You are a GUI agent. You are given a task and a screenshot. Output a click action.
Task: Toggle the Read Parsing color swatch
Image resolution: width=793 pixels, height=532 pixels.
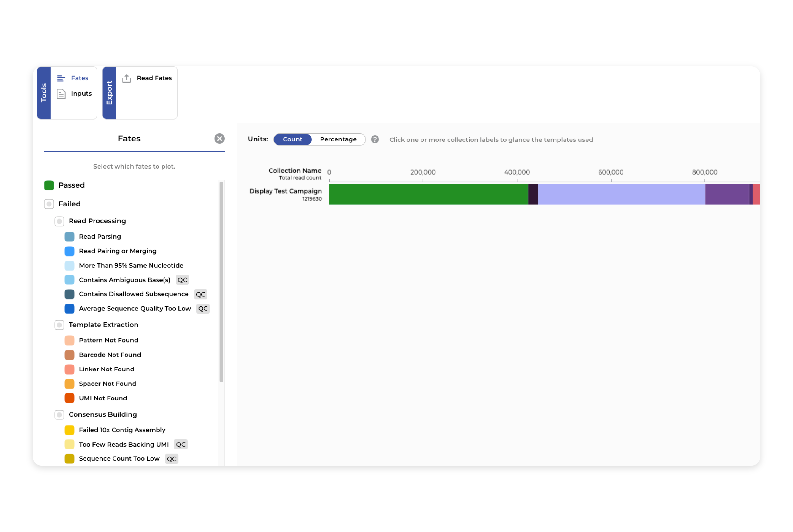point(70,237)
